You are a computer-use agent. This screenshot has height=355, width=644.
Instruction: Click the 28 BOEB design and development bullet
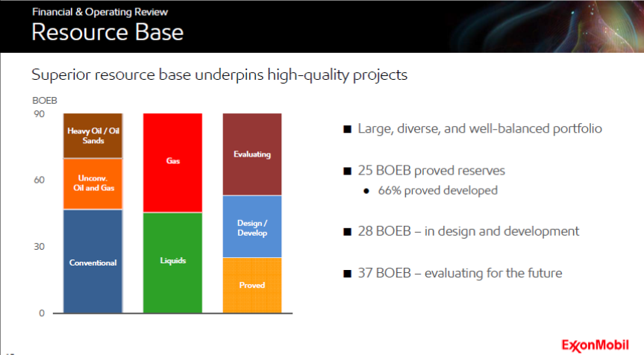(x=468, y=231)
